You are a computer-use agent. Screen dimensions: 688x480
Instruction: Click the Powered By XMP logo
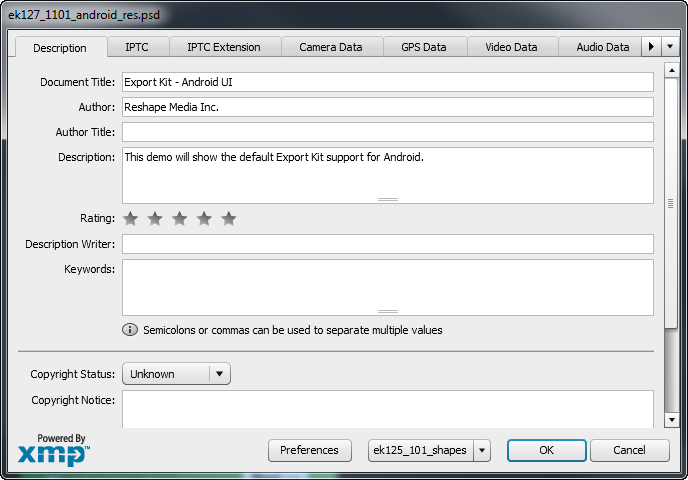click(x=54, y=450)
